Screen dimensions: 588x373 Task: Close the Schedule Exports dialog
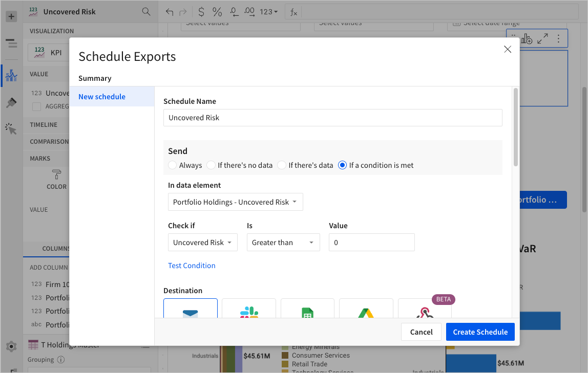click(508, 49)
